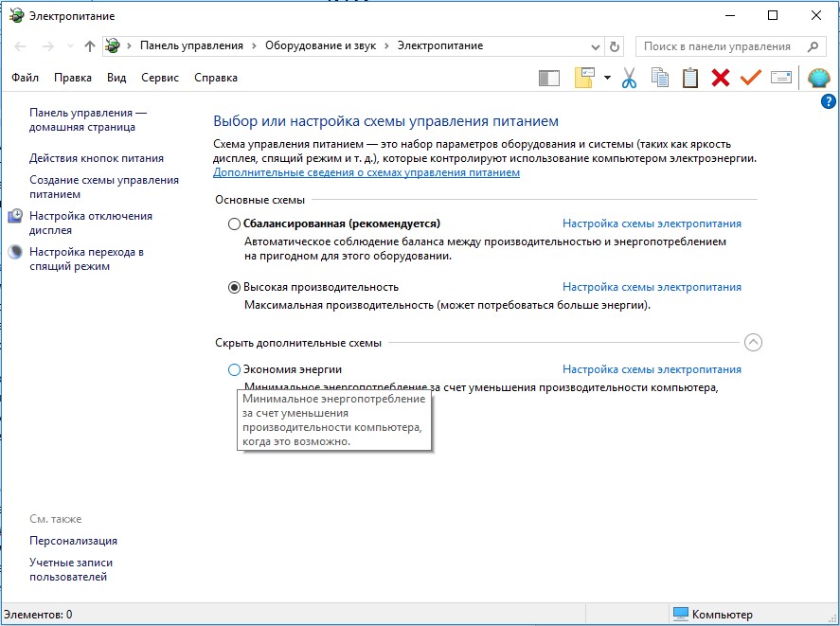Click the display-off clock icon in sidebar

point(15,216)
